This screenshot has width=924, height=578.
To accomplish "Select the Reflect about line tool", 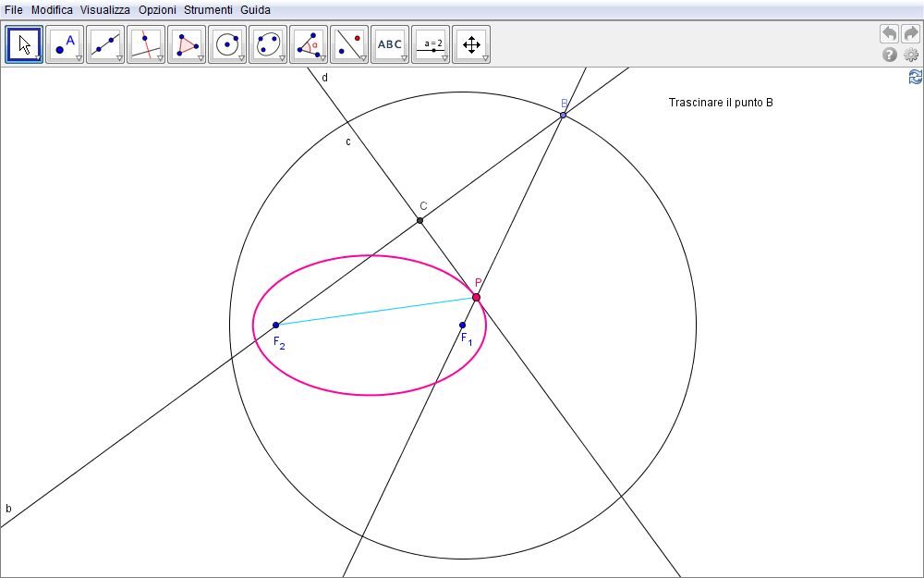I will 349,43.
